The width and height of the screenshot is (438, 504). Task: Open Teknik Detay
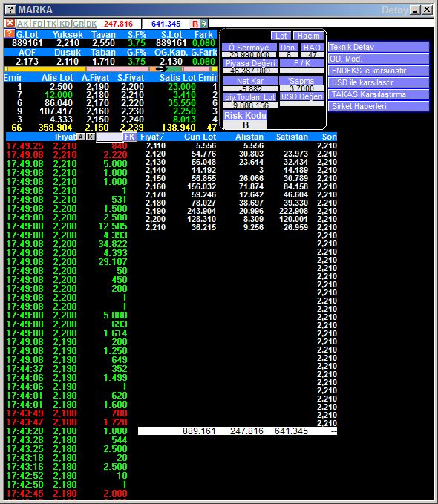(379, 47)
